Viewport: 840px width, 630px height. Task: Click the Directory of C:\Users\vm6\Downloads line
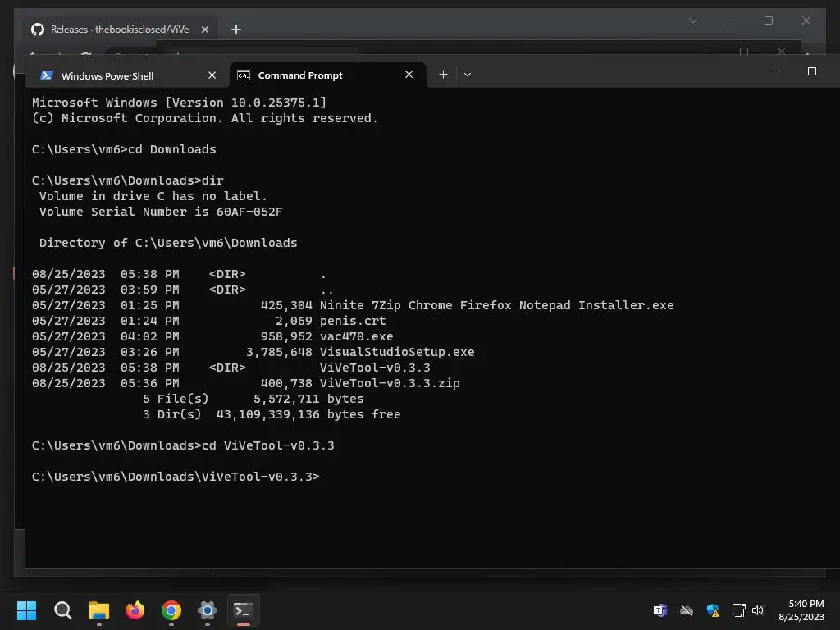point(168,243)
